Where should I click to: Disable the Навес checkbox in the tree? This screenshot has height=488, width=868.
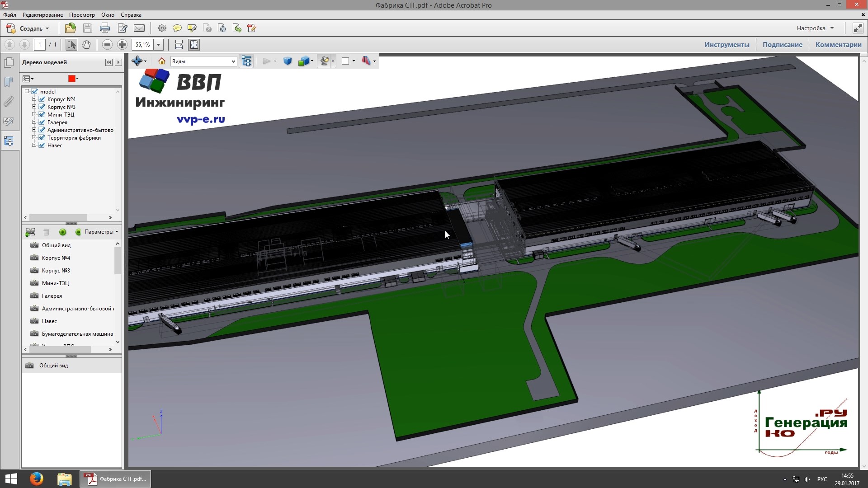click(42, 145)
